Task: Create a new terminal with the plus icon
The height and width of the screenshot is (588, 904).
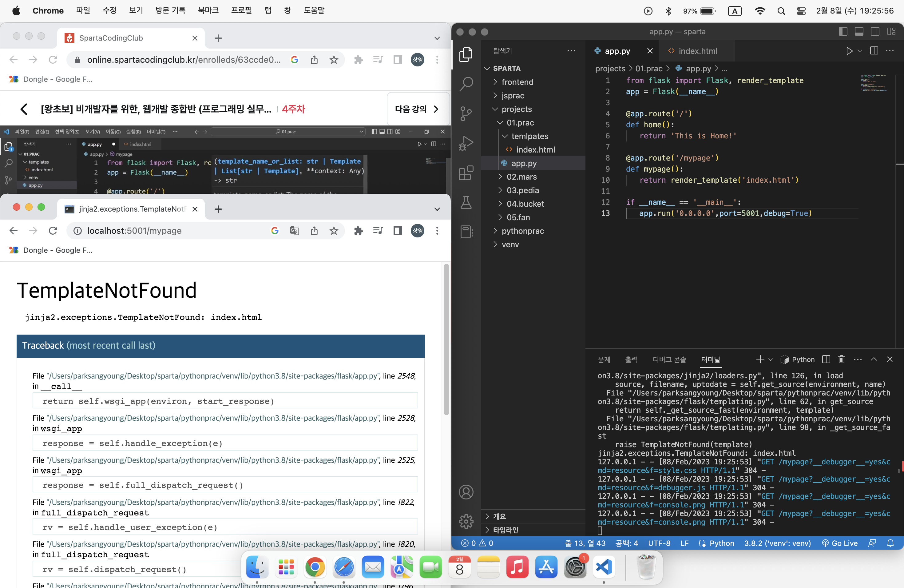Action: click(x=760, y=359)
